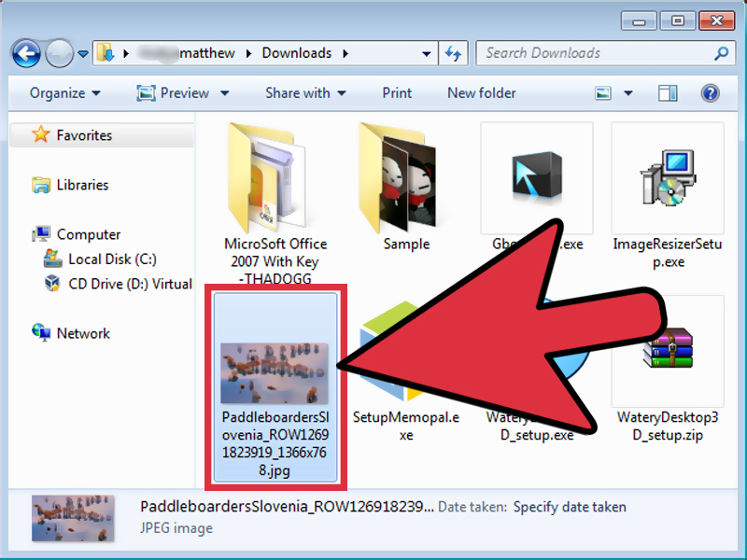
Task: Click the Downloads folder icon in address bar
Action: click(105, 53)
